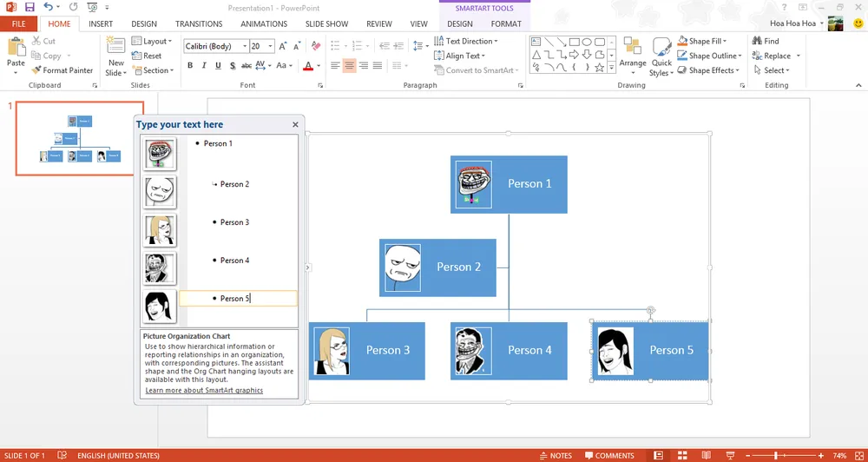868x462 pixels.
Task: Click the Hoa Hoa Hoa account name
Action: (792, 23)
